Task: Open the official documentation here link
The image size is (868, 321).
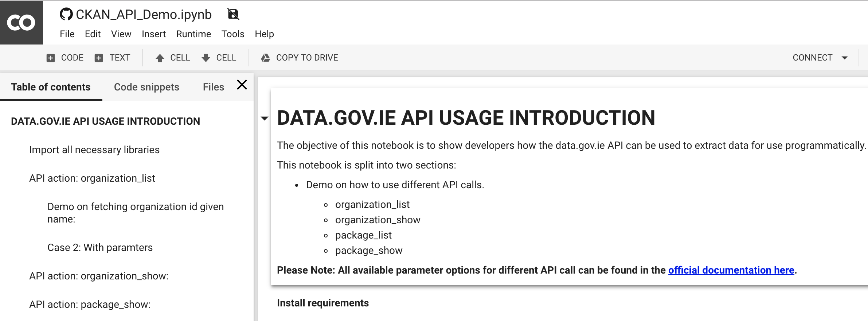Action: coord(731,270)
